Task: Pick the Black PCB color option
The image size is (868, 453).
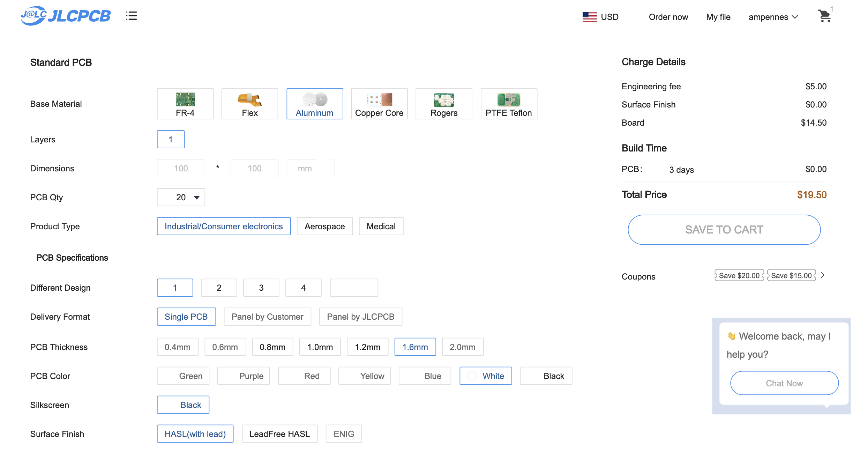Action: pyautogui.click(x=546, y=376)
